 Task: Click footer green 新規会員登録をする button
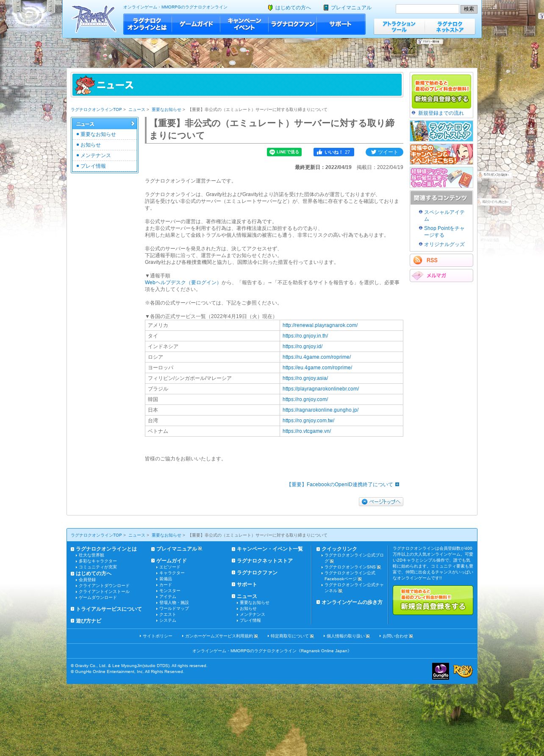point(433,600)
